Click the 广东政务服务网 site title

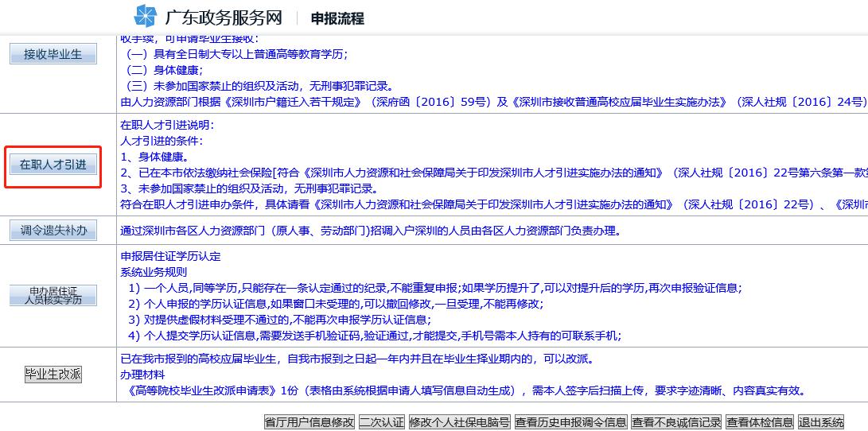pos(224,17)
